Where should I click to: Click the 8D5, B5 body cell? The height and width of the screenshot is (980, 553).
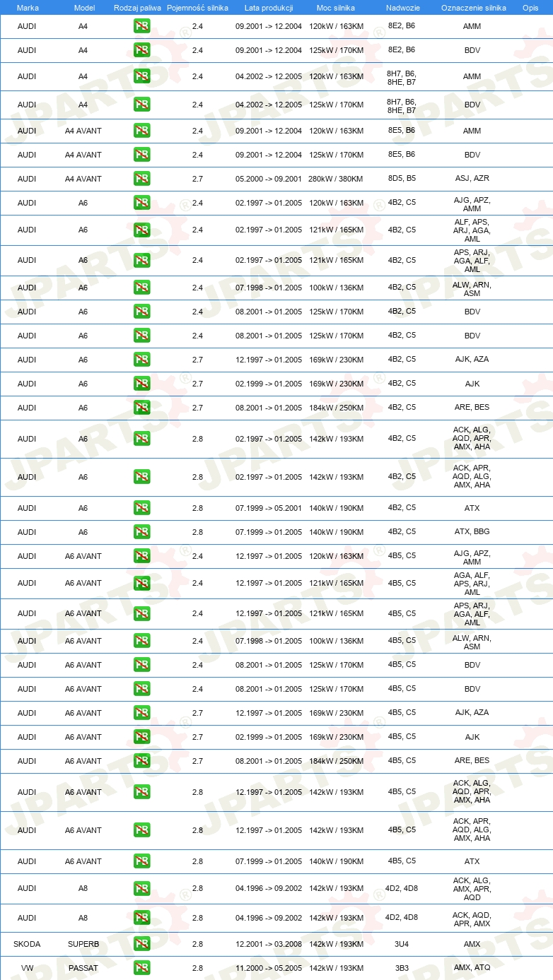(402, 178)
